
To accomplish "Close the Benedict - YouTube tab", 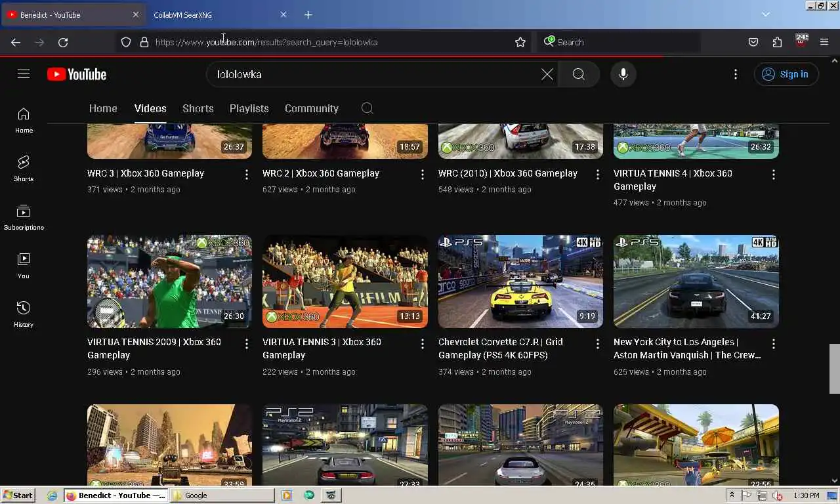I will (136, 14).
